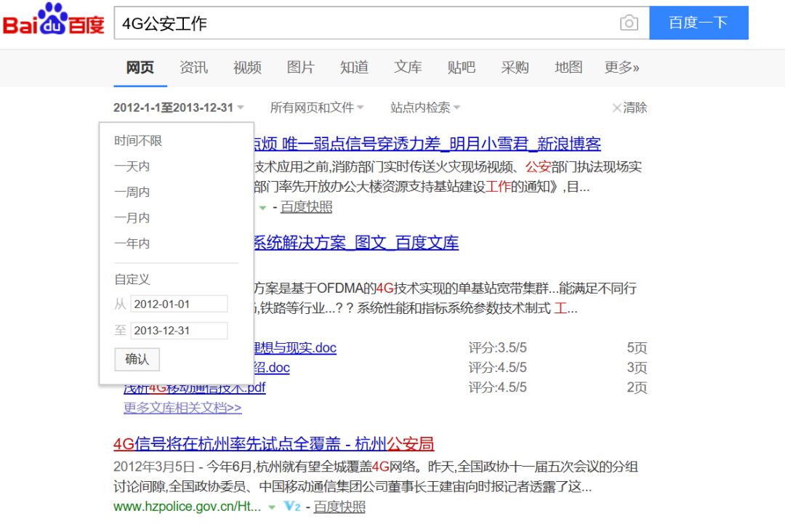Screen dimensions: 785x532
Task: Open the 更多» menu
Action: pos(621,68)
